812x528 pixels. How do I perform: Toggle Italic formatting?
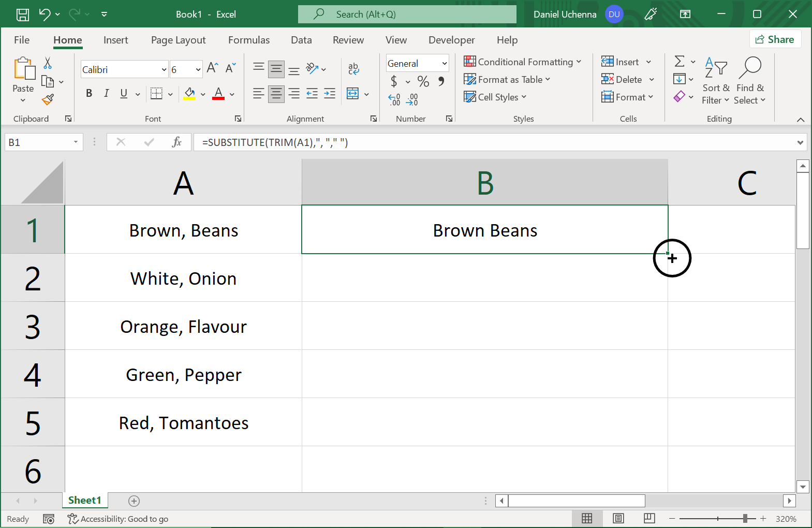coord(106,93)
